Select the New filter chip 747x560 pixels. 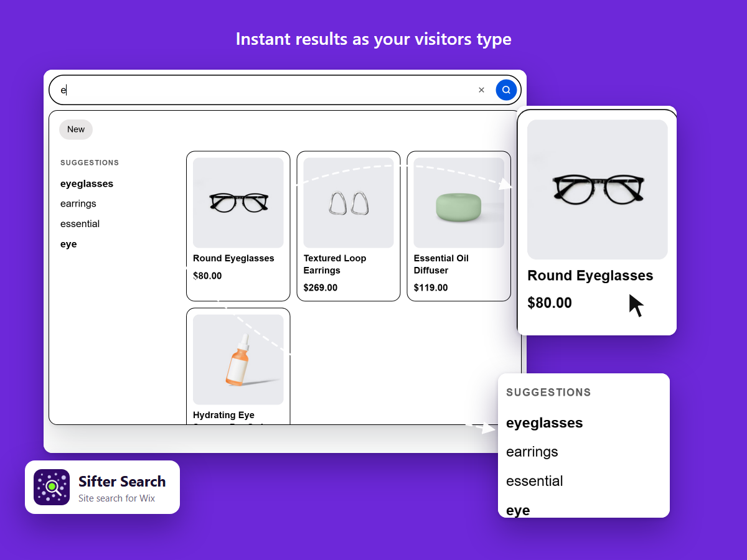(76, 129)
